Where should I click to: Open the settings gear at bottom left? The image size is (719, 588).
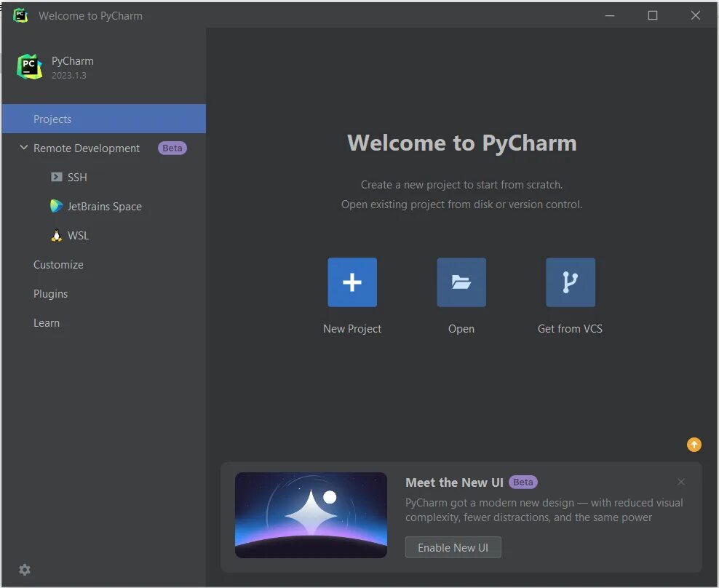click(x=25, y=570)
